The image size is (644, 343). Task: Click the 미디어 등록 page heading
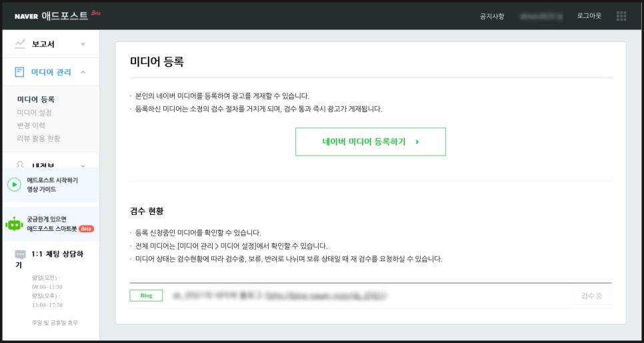157,61
